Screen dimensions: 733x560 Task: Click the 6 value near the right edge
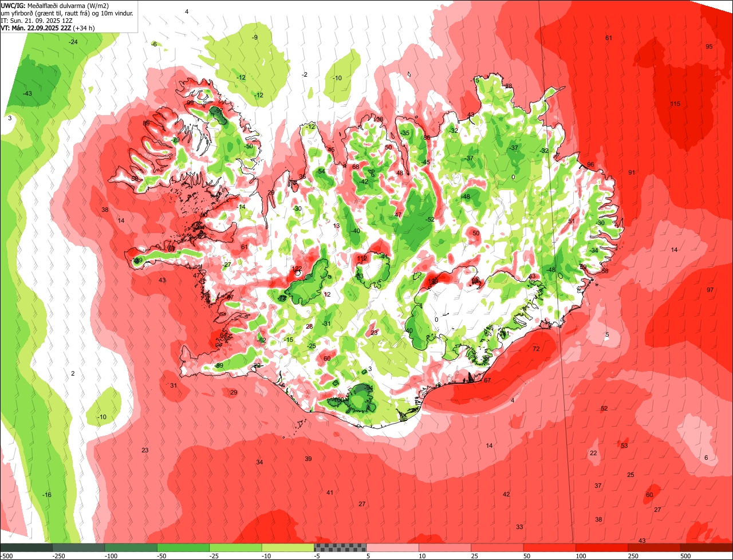(706, 458)
